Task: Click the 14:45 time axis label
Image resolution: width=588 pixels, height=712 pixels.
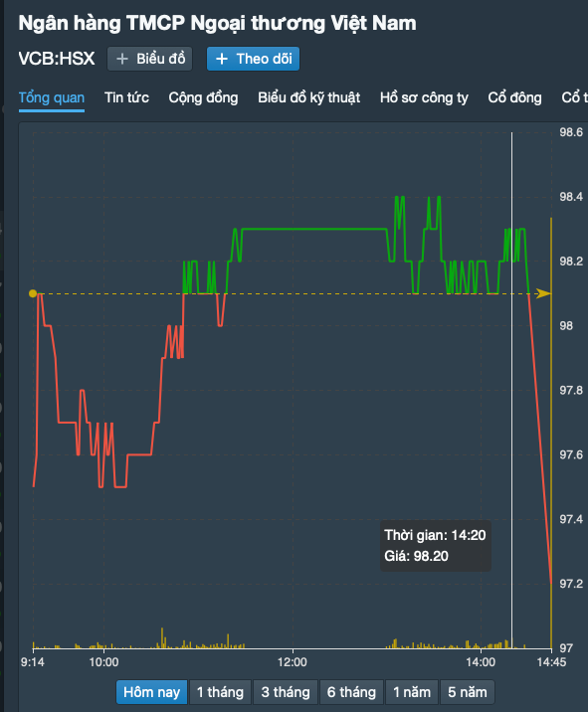Action: click(551, 662)
